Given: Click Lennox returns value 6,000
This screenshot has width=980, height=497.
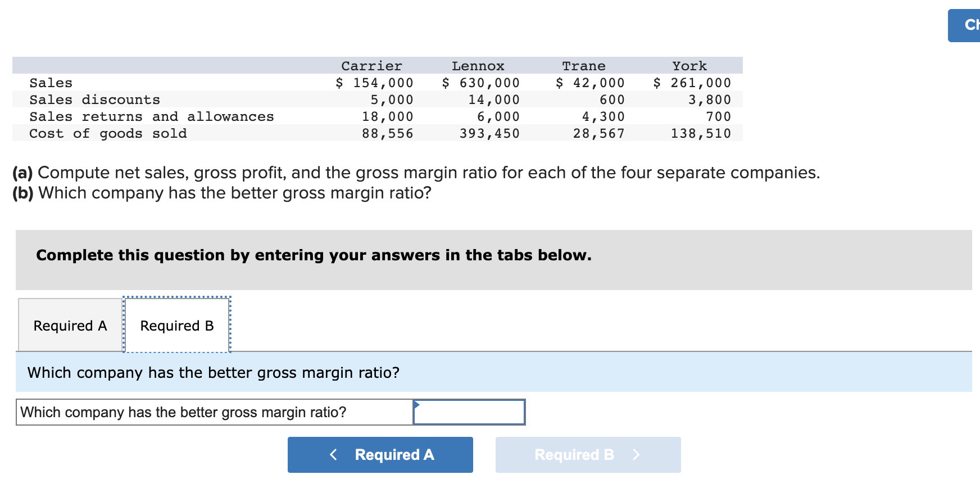Looking at the screenshot, I should [498, 116].
